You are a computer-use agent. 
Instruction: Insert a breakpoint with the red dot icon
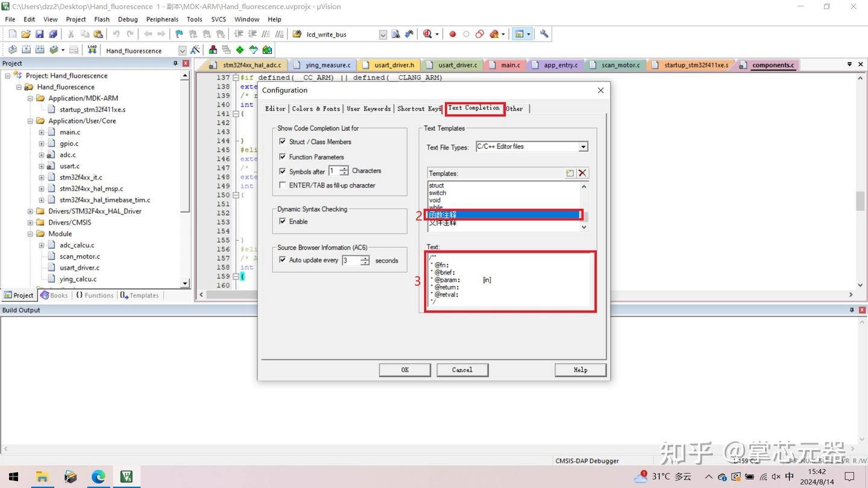coord(453,34)
